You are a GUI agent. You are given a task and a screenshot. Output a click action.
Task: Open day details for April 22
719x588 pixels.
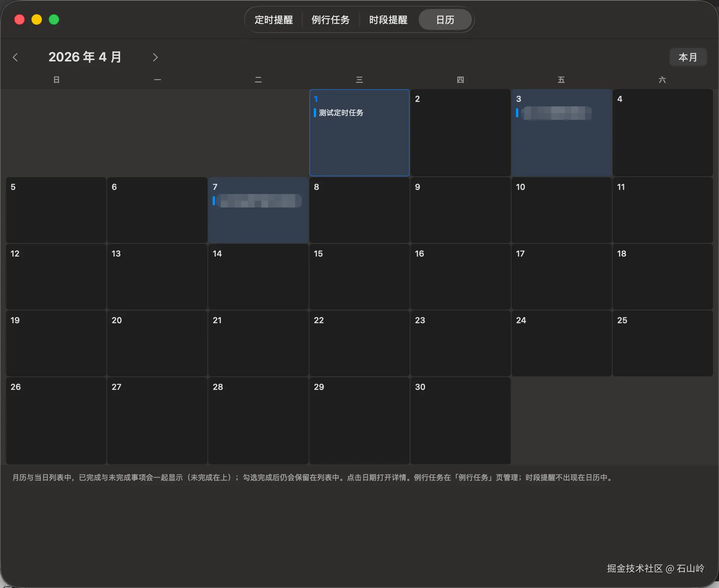click(359, 343)
